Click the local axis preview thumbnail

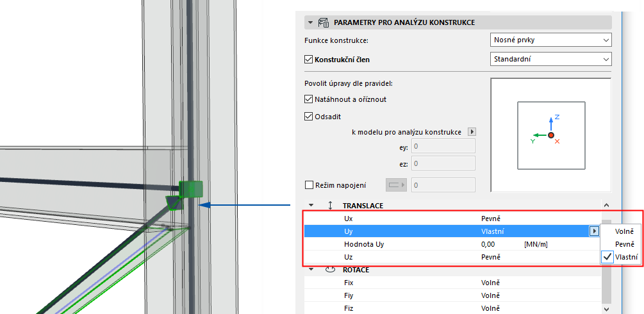pyautogui.click(x=551, y=135)
